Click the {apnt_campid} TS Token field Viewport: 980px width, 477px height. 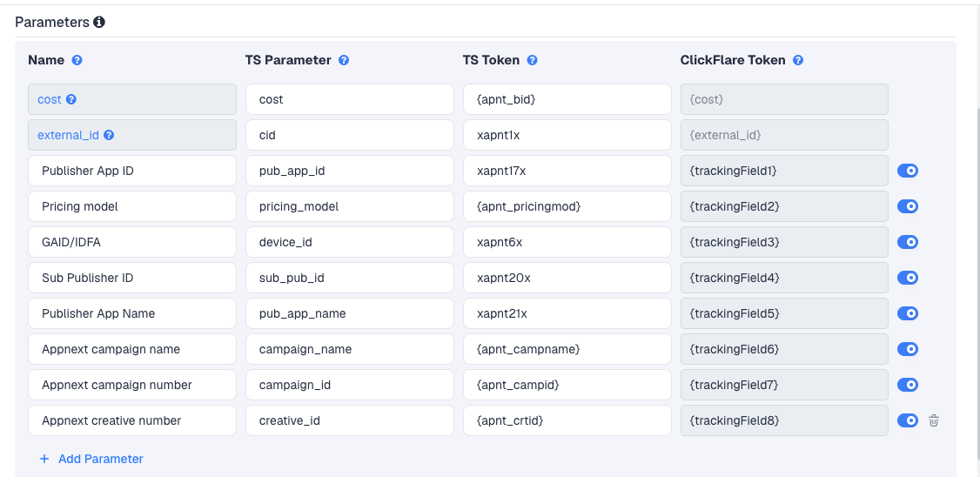567,385
